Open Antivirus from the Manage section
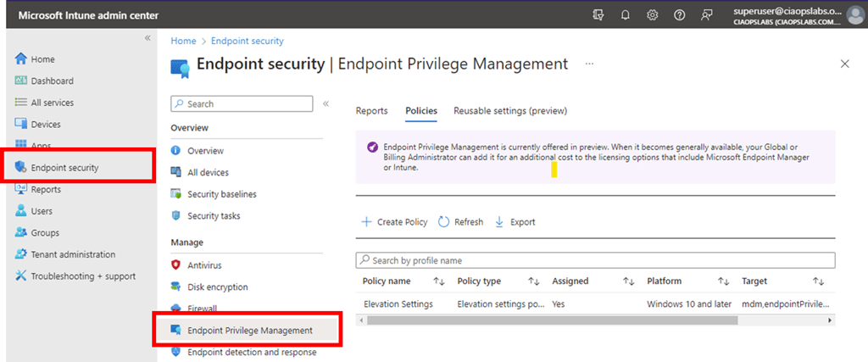This screenshot has height=362, width=868. point(206,265)
